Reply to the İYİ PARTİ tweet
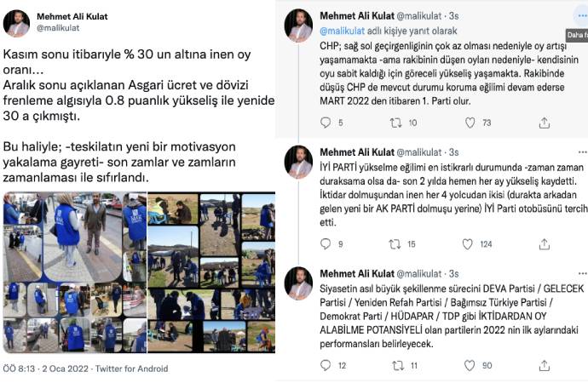 point(326,244)
